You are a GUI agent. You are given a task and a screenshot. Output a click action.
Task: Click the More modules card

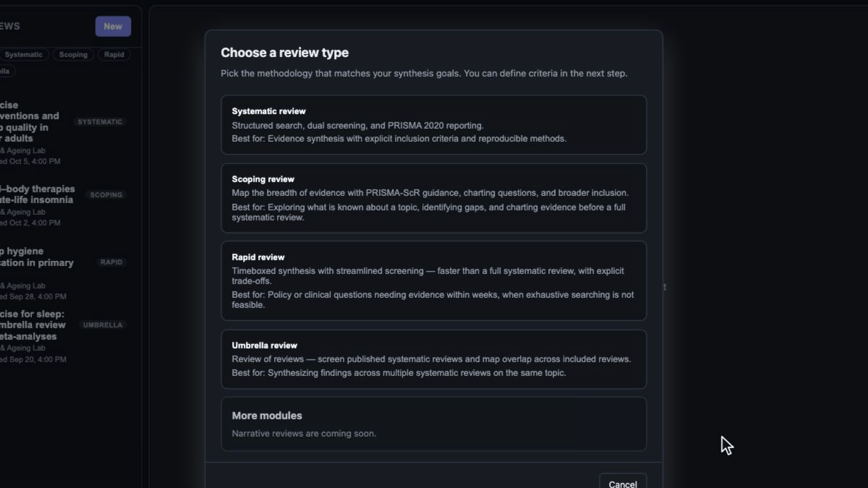433,424
